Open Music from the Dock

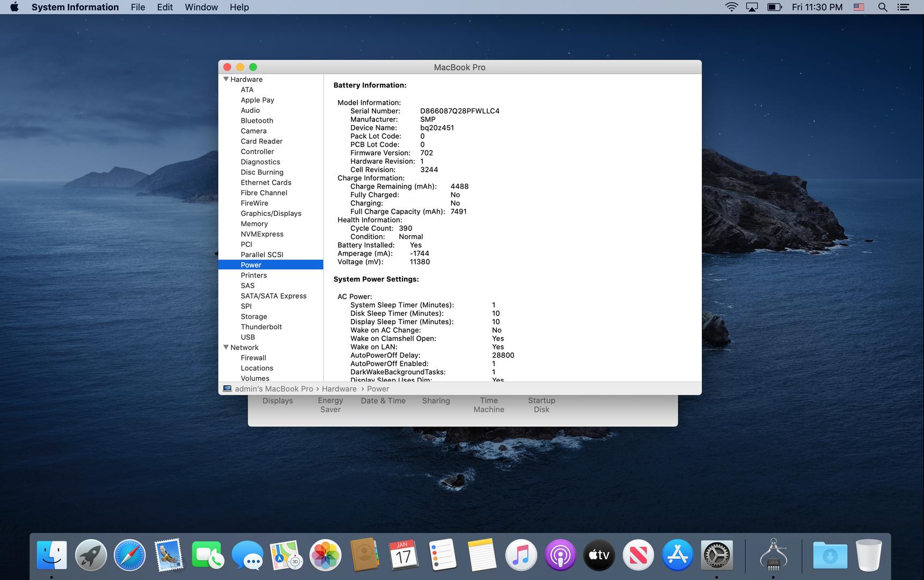[x=521, y=555]
